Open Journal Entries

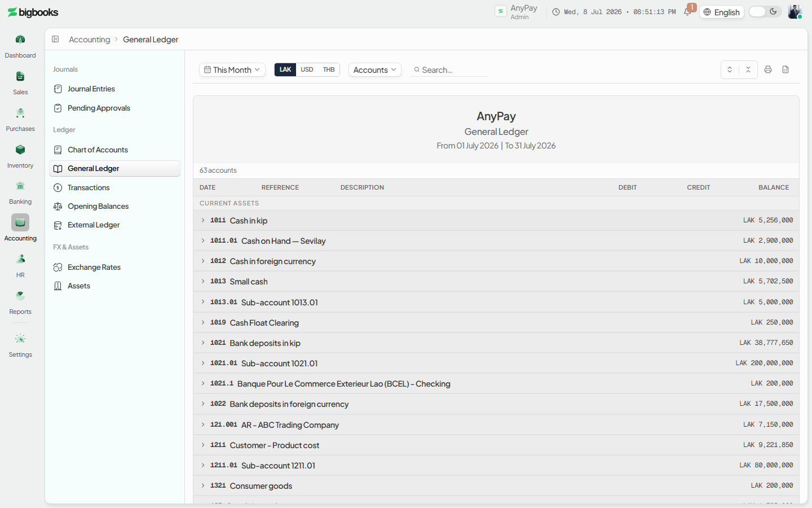[x=115, y=89]
